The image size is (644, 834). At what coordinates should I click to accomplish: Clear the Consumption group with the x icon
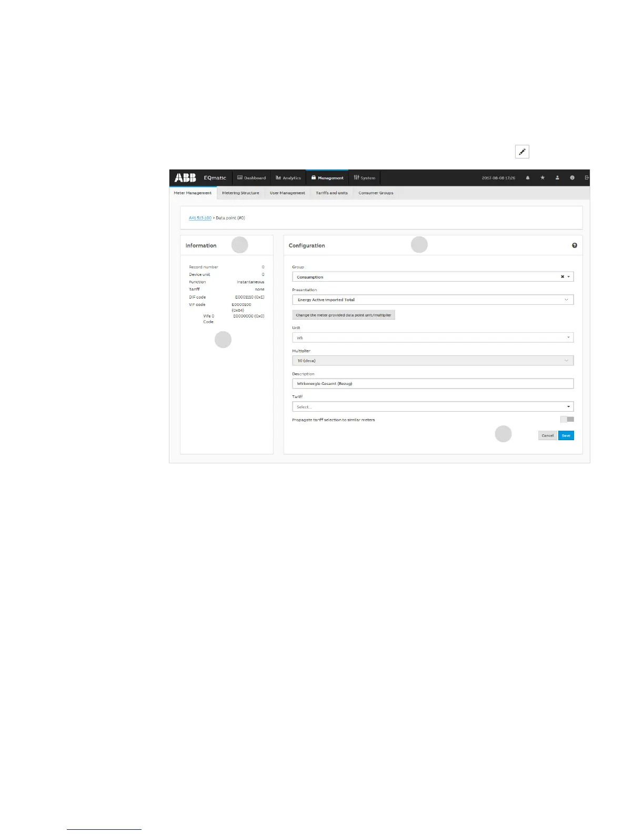point(562,276)
